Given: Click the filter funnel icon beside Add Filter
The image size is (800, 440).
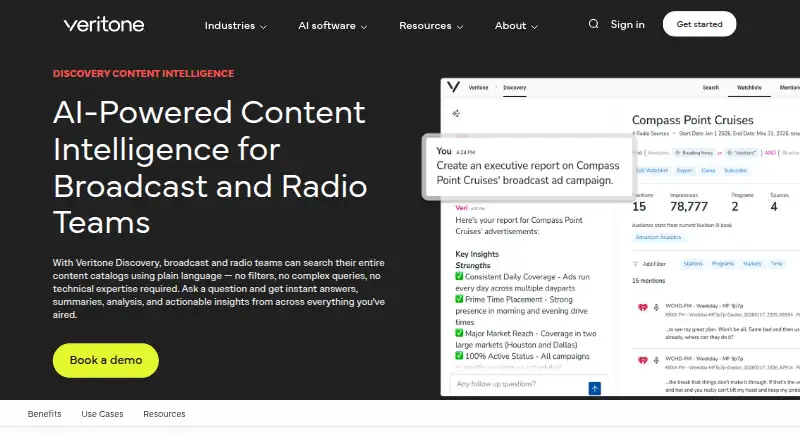Looking at the screenshot, I should point(635,264).
